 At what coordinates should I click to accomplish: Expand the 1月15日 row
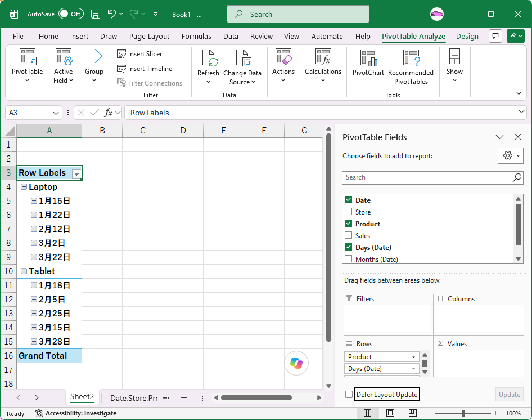click(34, 201)
